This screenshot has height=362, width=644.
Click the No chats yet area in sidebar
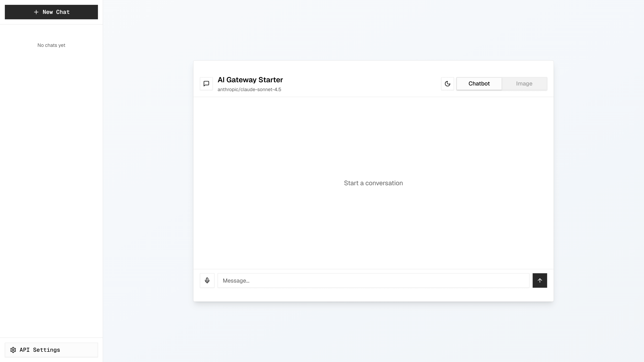(51, 45)
